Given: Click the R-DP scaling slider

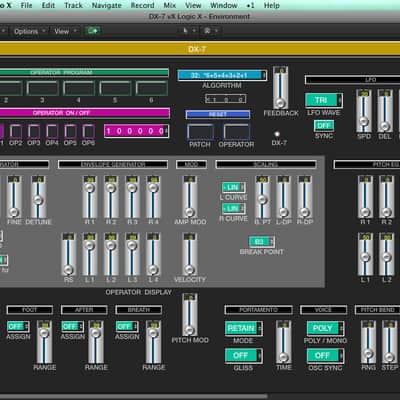Looking at the screenshot, I should (304, 197).
